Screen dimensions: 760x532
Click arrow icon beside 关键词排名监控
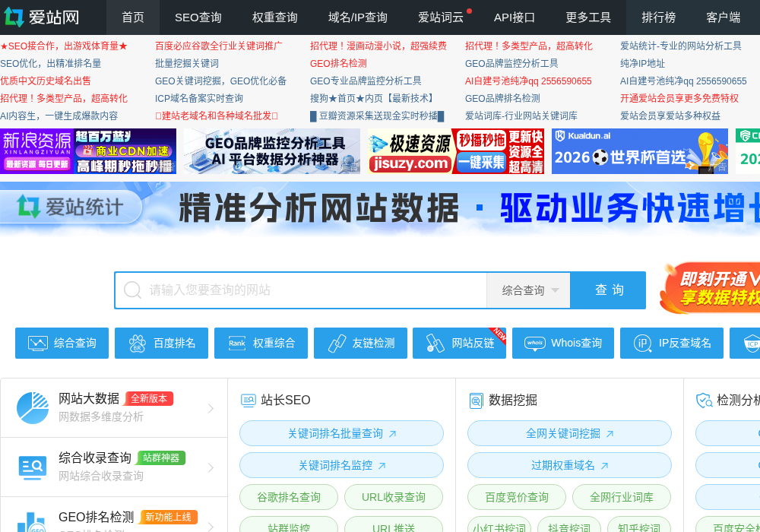coord(382,466)
